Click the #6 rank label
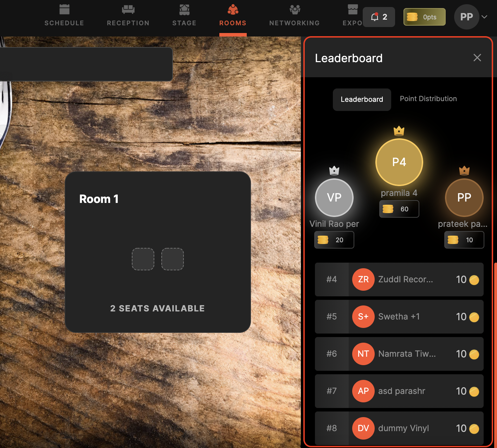The image size is (497, 448). 331,354
